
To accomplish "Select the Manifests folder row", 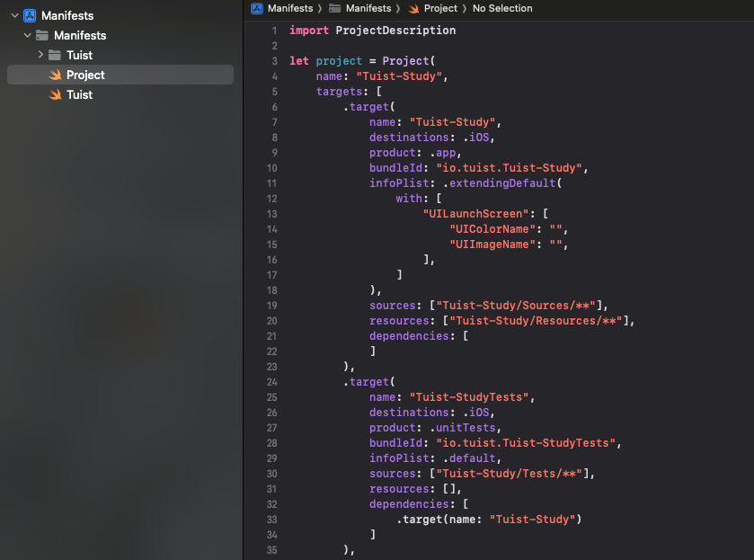I will [120, 36].
